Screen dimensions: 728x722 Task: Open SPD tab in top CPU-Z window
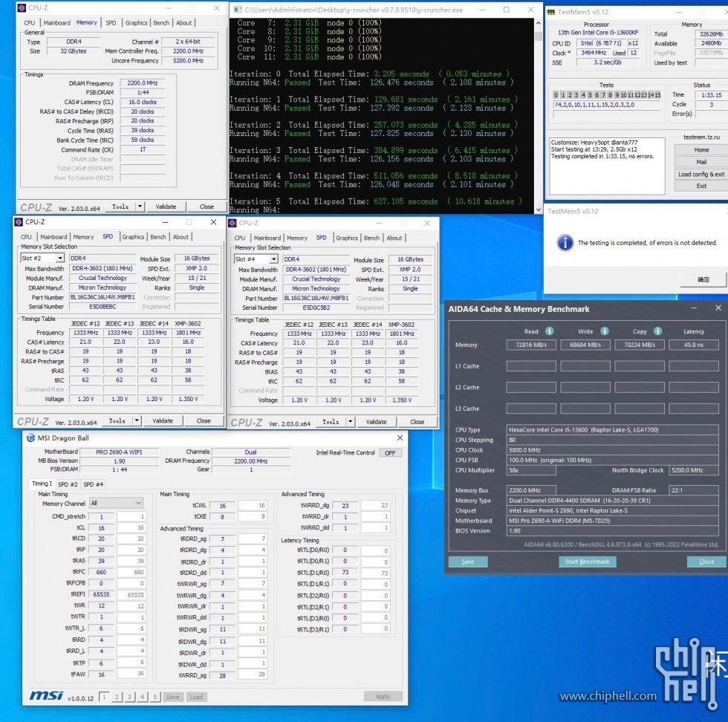click(x=111, y=23)
